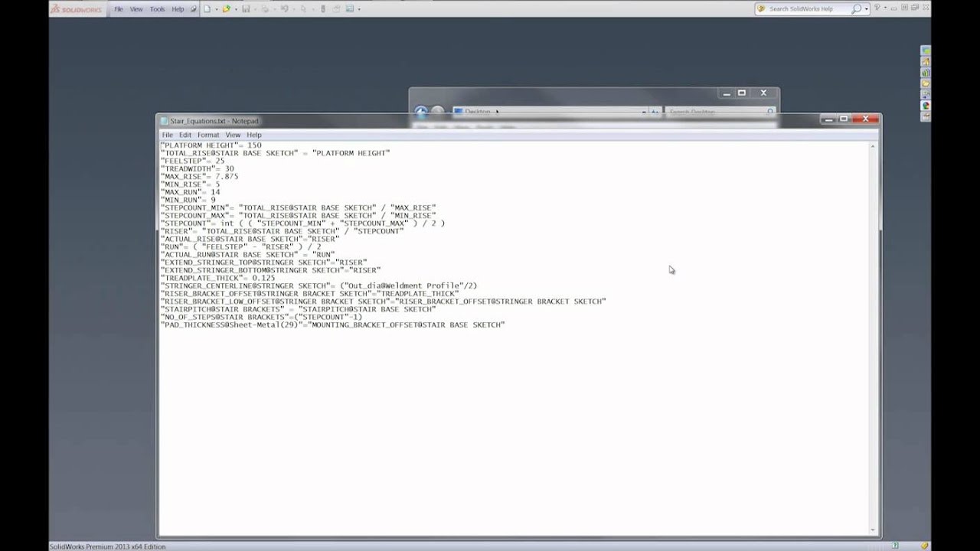Click Notepad vertical scrollbar up arrow
980x551 pixels.
874,145
